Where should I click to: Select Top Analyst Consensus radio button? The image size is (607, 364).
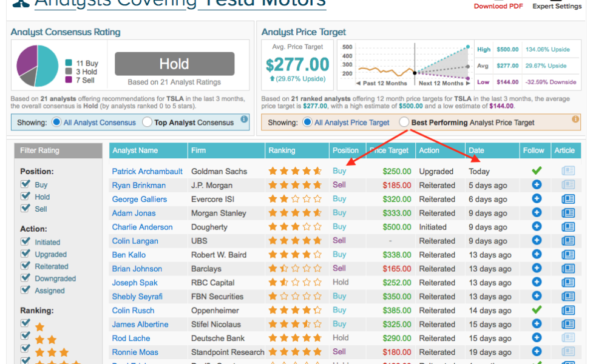click(x=147, y=123)
